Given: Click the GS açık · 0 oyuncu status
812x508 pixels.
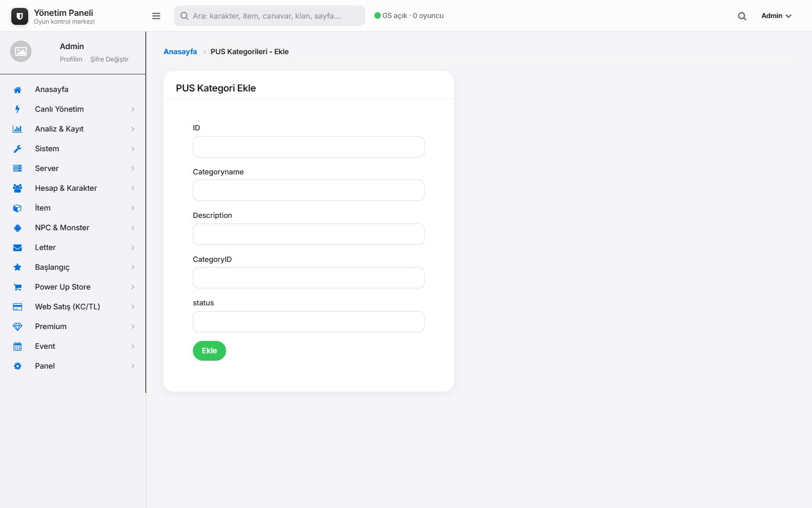Looking at the screenshot, I should click(409, 16).
